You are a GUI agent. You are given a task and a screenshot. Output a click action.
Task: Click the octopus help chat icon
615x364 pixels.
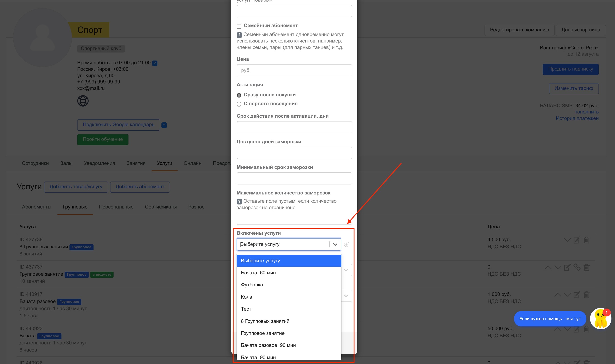[600, 319]
